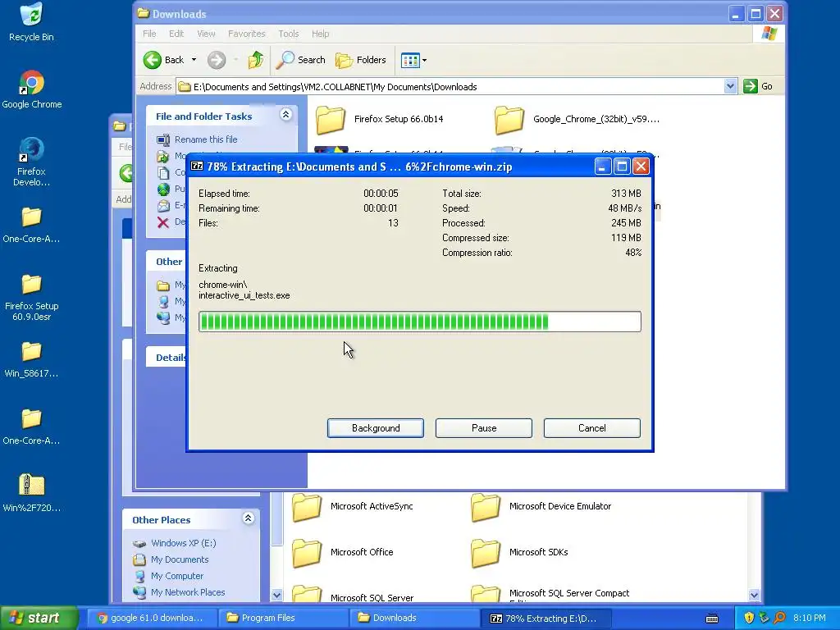Select the Win_58617 desktop folder
Viewport: 840px width, 630px height.
click(x=31, y=359)
